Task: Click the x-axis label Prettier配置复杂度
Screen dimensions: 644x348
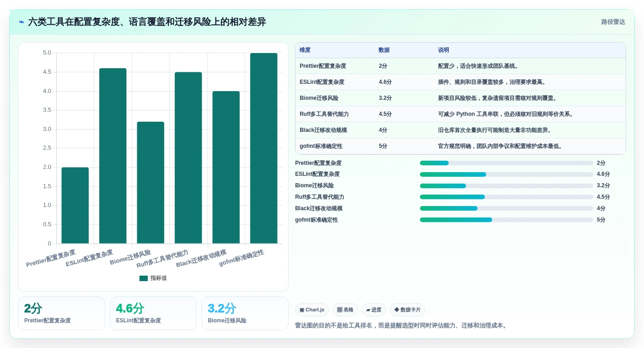Action: click(51, 258)
